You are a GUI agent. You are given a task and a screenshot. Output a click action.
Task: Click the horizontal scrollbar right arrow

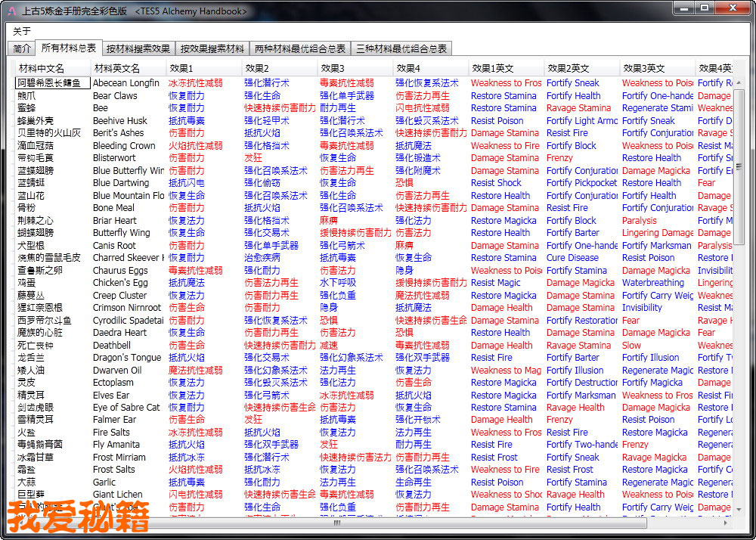[727, 523]
